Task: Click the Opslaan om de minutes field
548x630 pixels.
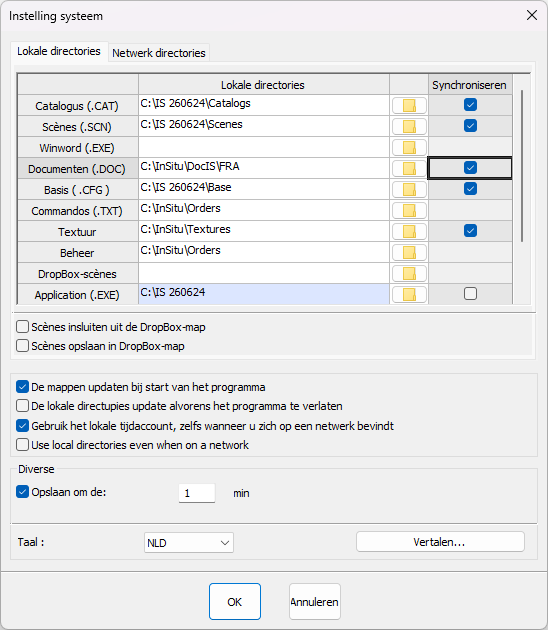Action: (x=197, y=493)
